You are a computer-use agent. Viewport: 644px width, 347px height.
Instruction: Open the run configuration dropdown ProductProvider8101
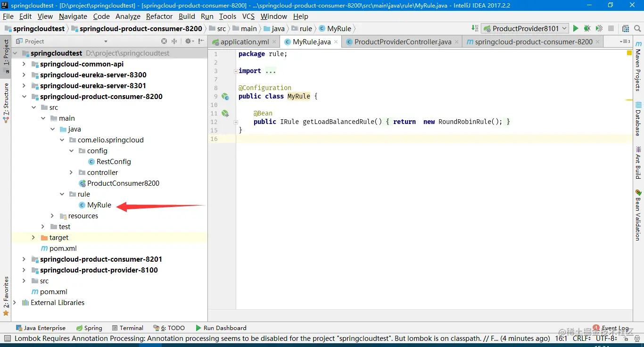pyautogui.click(x=525, y=28)
